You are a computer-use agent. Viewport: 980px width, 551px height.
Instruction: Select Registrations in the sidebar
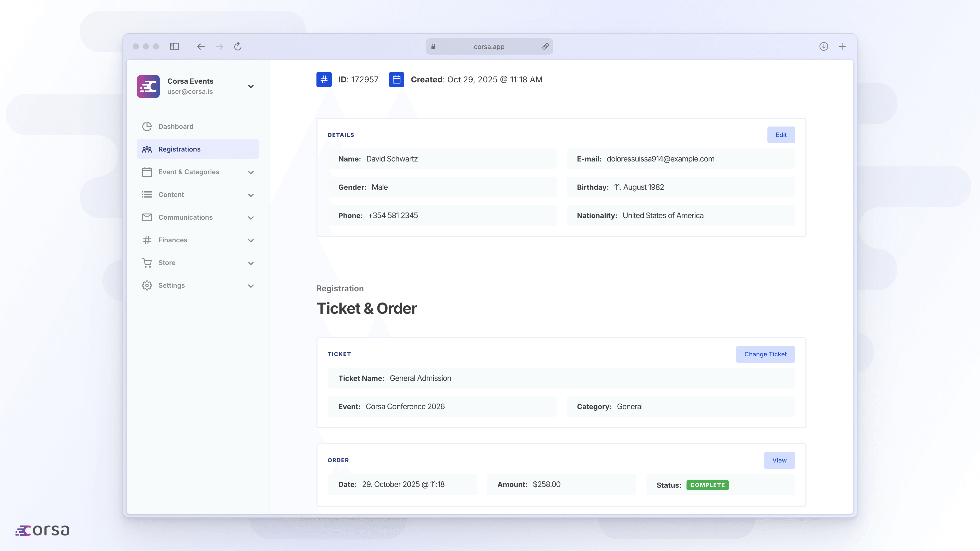(x=179, y=149)
